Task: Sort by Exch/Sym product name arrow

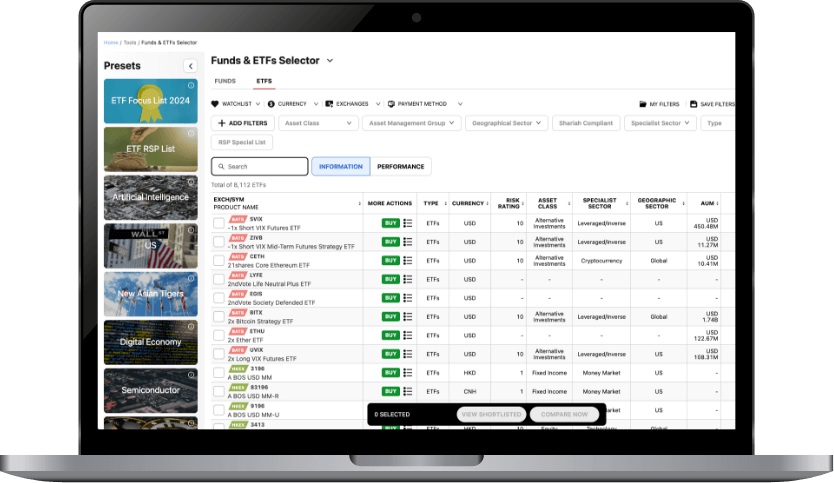Action: pos(360,203)
